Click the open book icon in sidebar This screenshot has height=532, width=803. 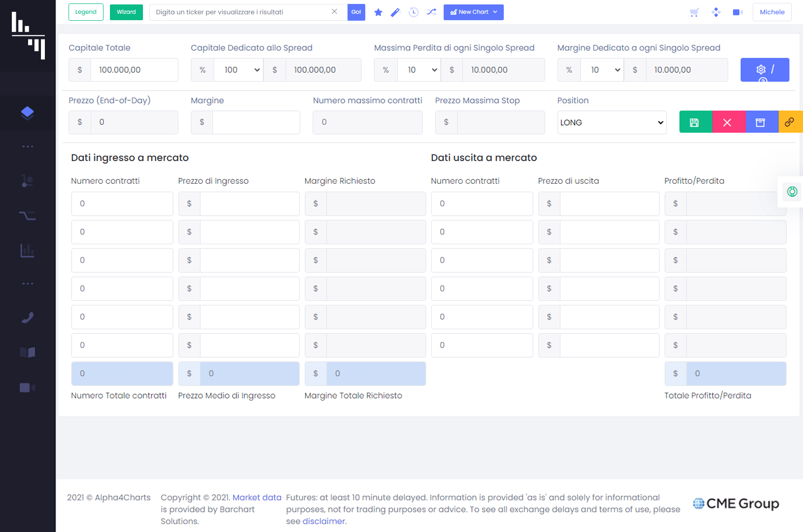tap(28, 352)
